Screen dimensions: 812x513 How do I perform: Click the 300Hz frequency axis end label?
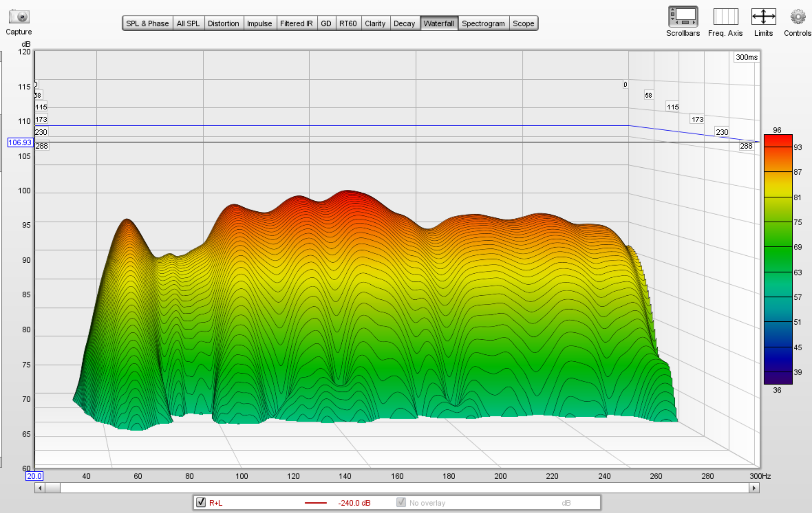760,476
